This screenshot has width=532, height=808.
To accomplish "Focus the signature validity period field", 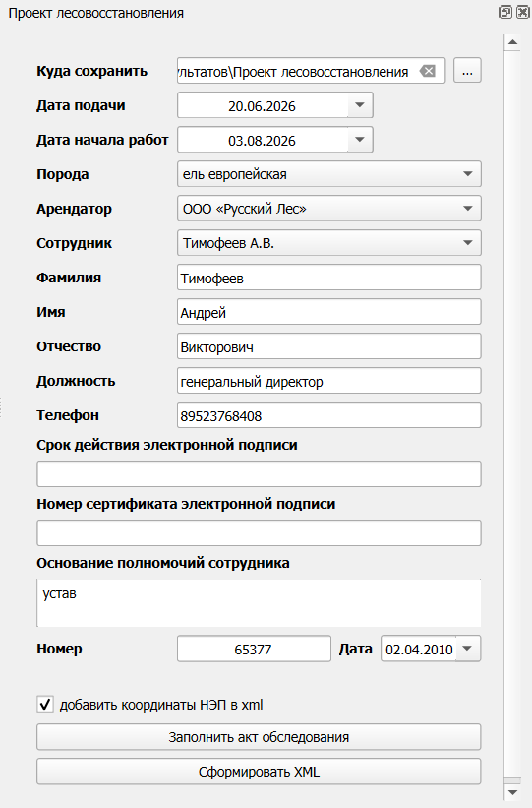I will coord(259,474).
